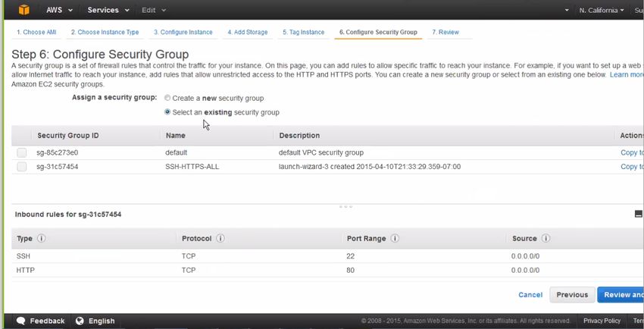Click the panel splitter dots handle
The width and height of the screenshot is (644, 329).
click(x=345, y=207)
